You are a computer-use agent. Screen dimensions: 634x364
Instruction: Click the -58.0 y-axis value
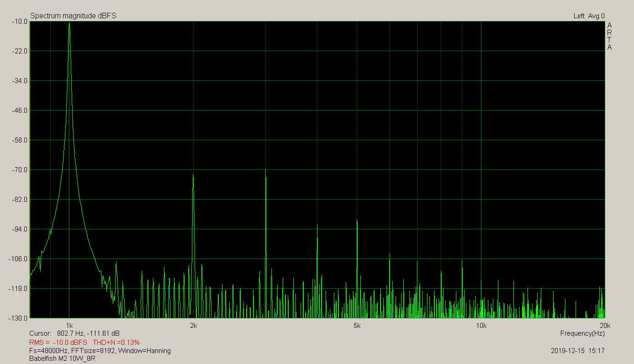point(20,140)
